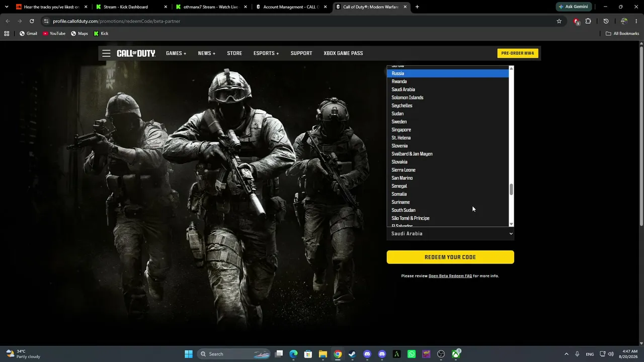Expand the GAMES + navigation menu

176,53
